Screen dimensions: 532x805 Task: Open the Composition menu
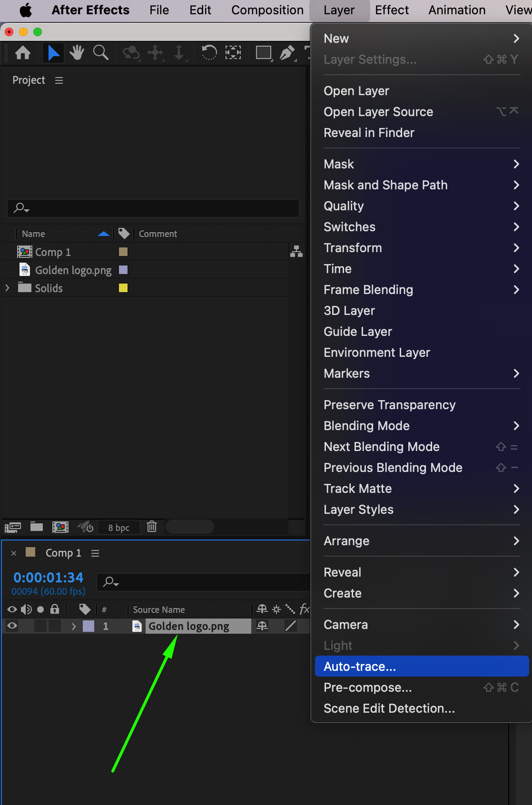coord(267,10)
